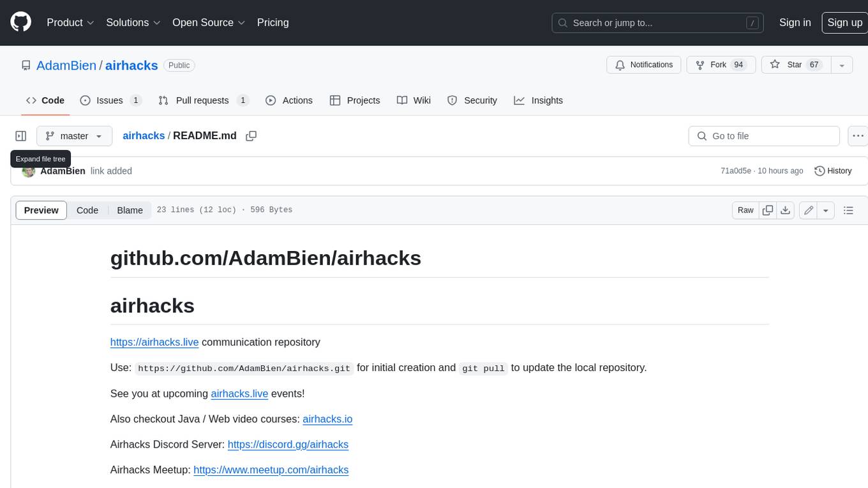Open the https://airhacks.live link
Screen dimensions: 868x488
point(154,342)
